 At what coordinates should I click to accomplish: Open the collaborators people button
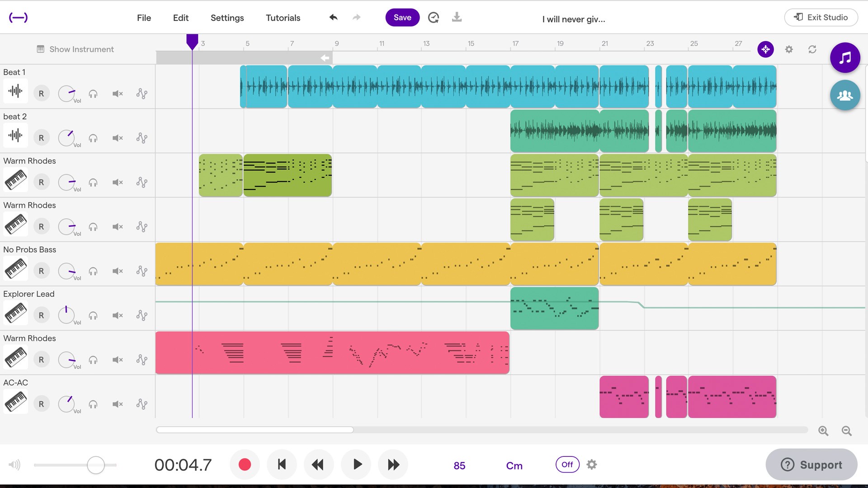click(844, 95)
